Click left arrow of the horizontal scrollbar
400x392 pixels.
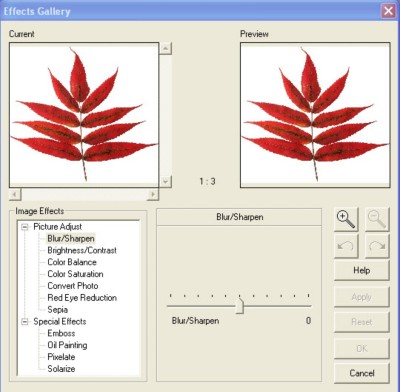(15, 194)
